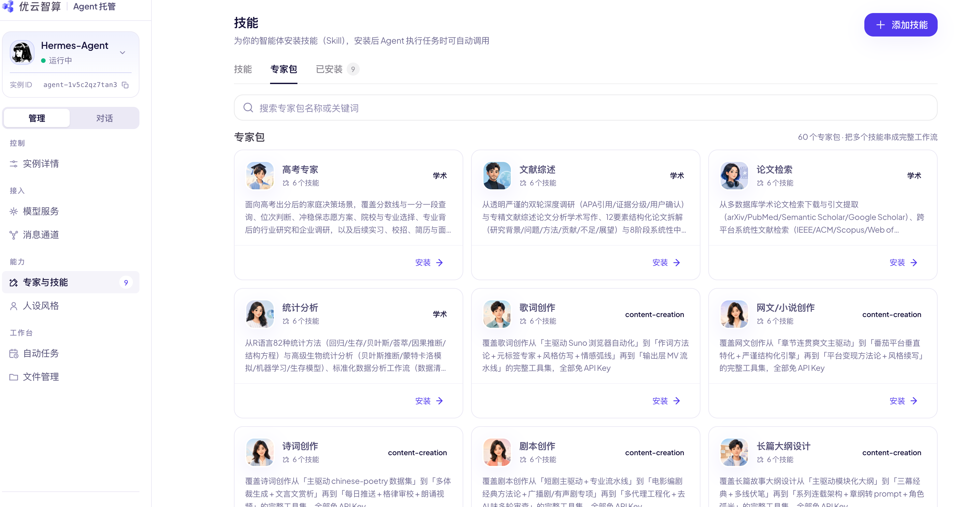Click the 统计分析 avatar thumbnail

pos(260,314)
